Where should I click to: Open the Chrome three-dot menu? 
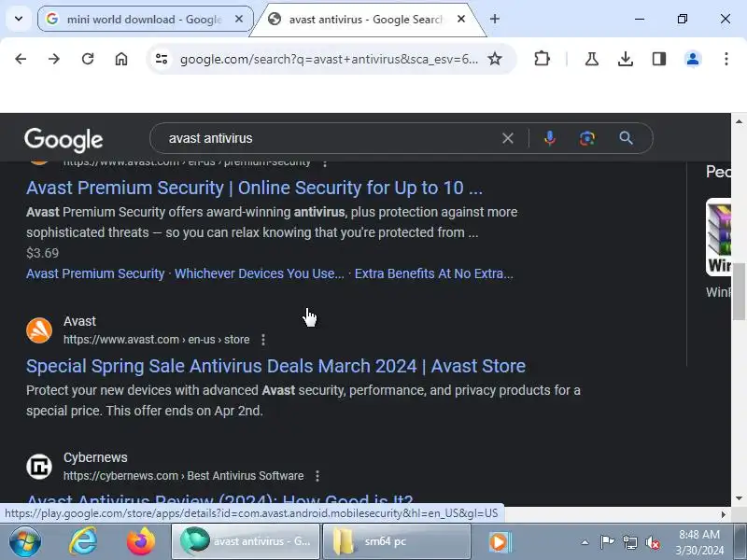point(726,59)
